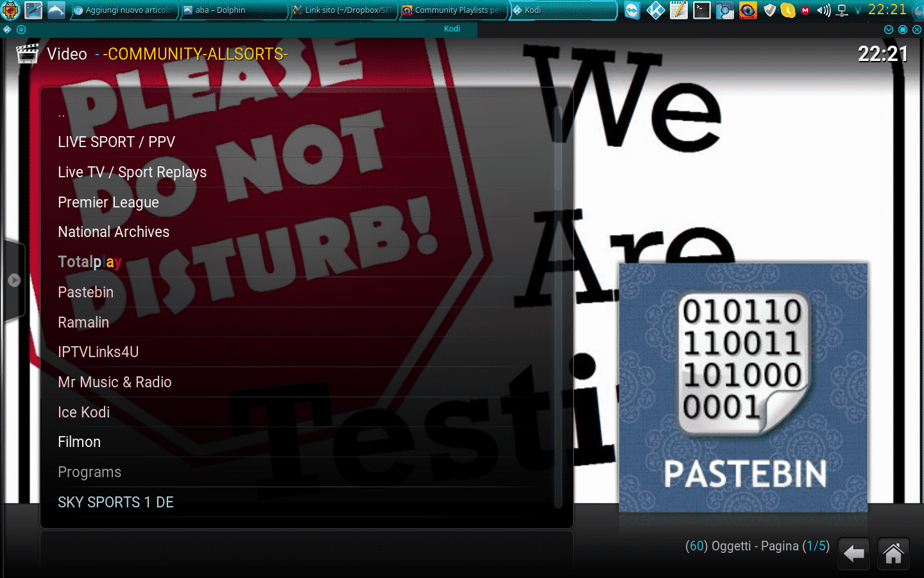Expand hidden system tray icons arrow
924x578 pixels.
[858, 11]
